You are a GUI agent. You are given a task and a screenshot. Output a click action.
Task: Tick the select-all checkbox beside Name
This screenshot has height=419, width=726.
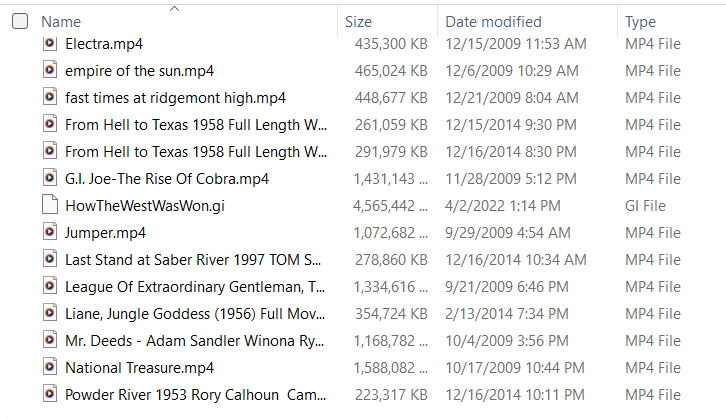click(20, 21)
